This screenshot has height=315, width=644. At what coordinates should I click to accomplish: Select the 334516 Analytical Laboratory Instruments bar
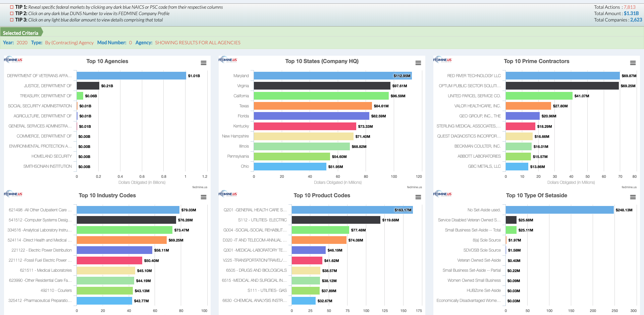coord(124,230)
